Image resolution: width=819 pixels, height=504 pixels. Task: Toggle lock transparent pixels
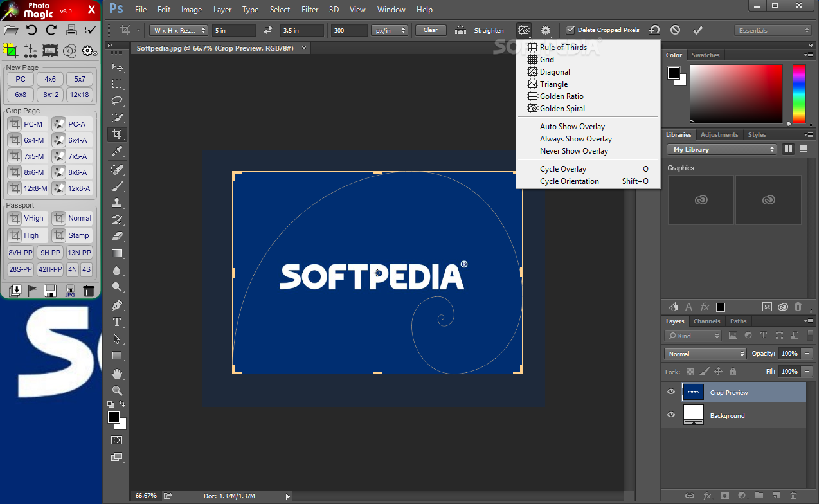(690, 372)
